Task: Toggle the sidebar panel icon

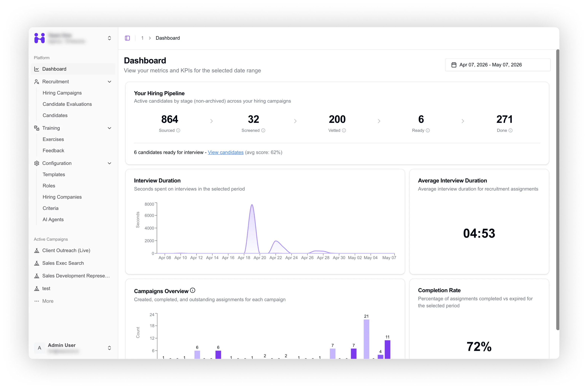Action: 127,38
